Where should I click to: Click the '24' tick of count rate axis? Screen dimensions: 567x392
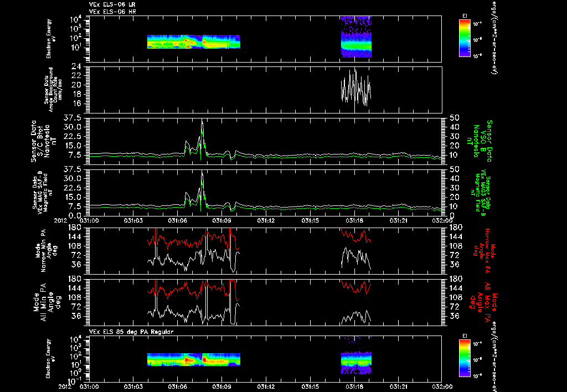[76, 67]
